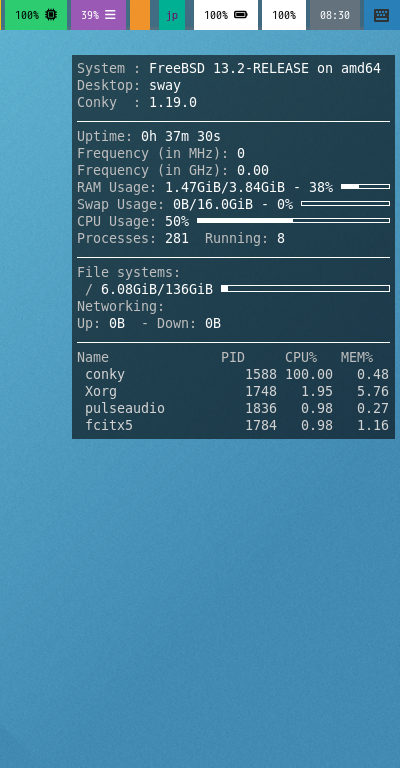Click the Frequency (in MHz) line
Image resolution: width=400 pixels, height=768 pixels.
(x=161, y=154)
